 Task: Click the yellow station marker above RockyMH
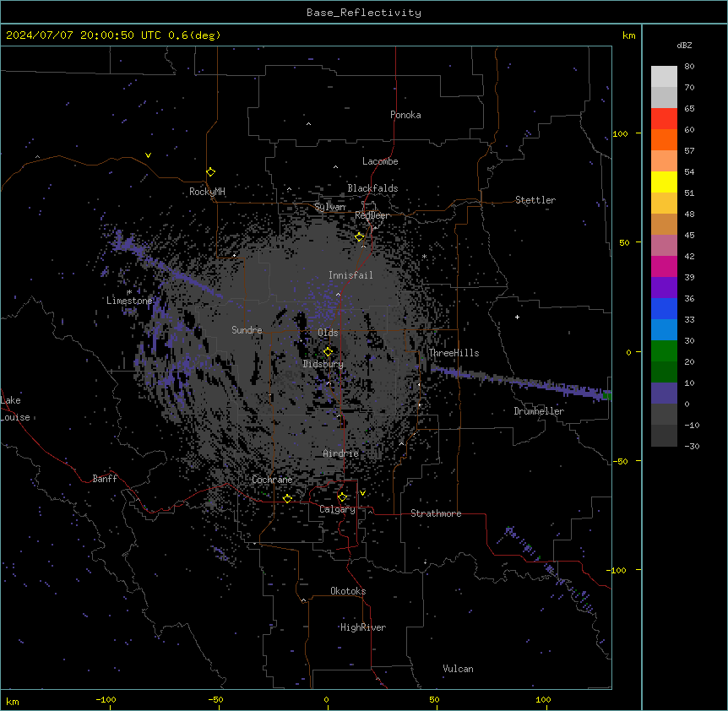(211, 172)
